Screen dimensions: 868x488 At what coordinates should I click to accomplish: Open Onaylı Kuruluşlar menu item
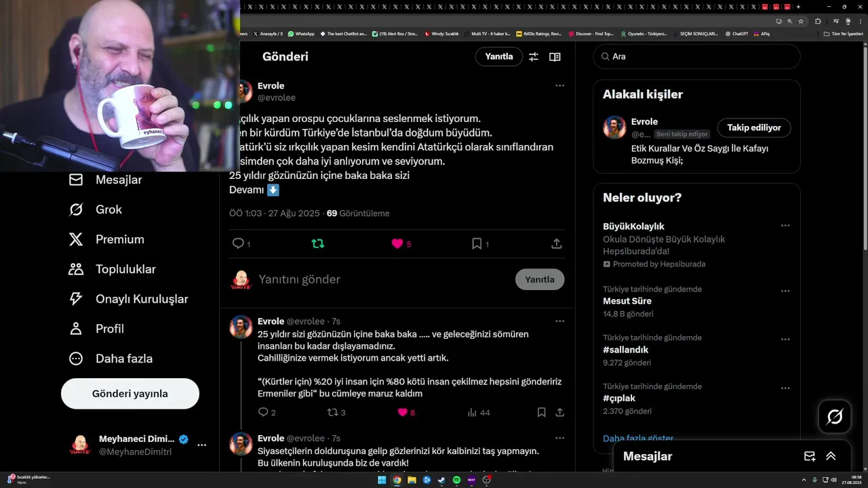128,299
